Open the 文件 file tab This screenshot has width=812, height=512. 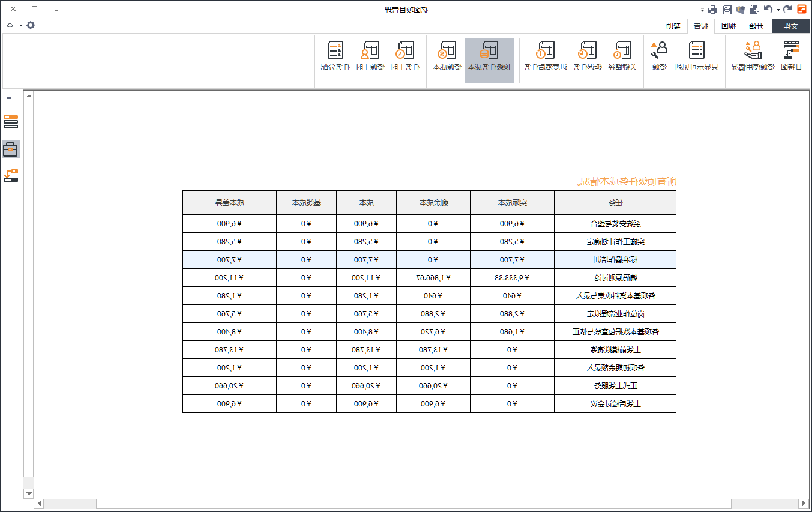791,26
